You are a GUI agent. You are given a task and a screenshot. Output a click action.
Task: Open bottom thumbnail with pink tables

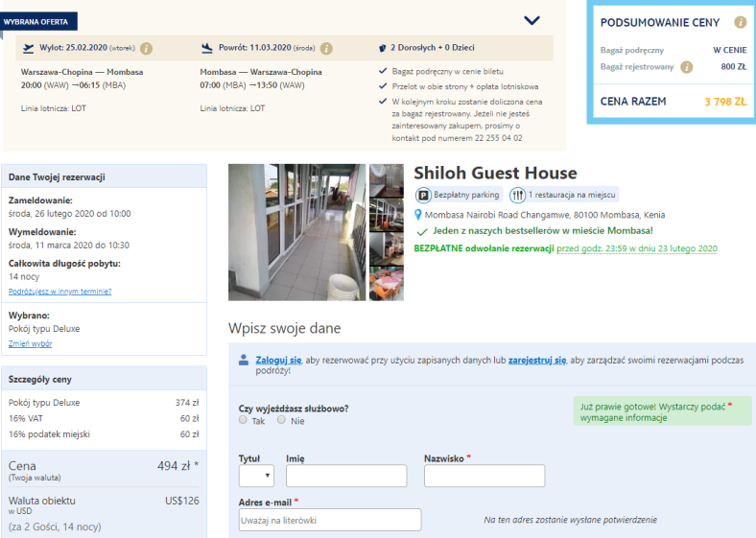pos(387,284)
